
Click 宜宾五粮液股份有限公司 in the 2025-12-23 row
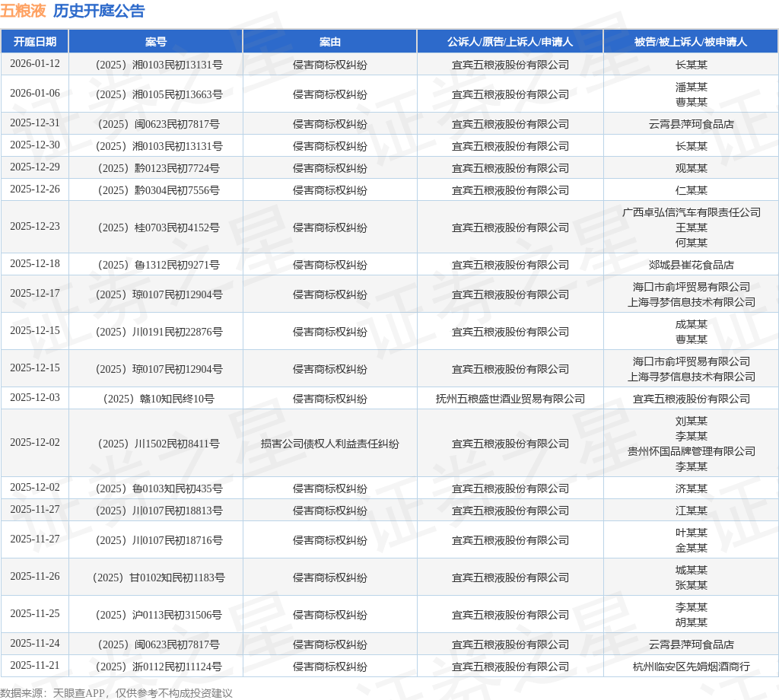pos(510,228)
